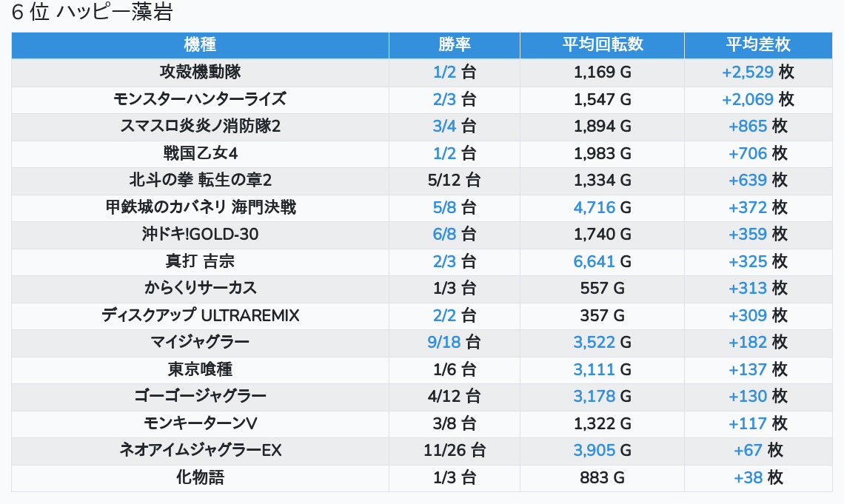Viewport: 844px width, 504px height.
Task: Click the 平均回転数 column header
Action: (x=602, y=45)
